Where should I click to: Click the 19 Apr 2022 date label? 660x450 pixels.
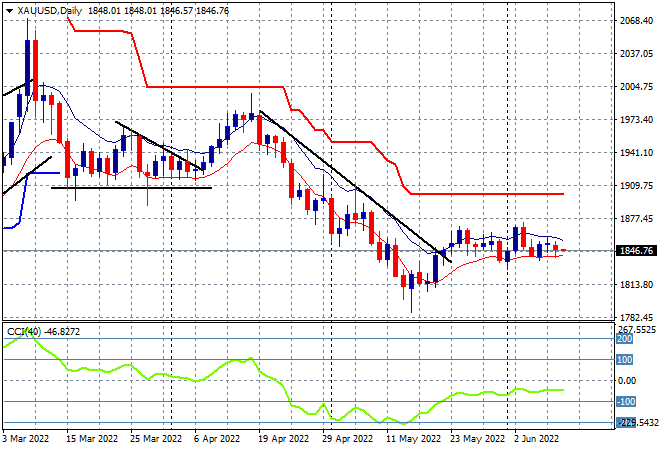click(x=284, y=439)
